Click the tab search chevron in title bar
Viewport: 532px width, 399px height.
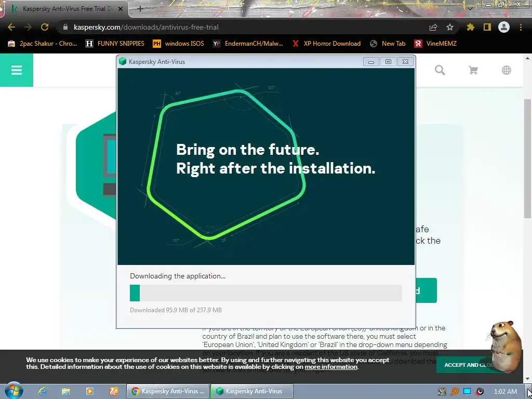click(470, 8)
